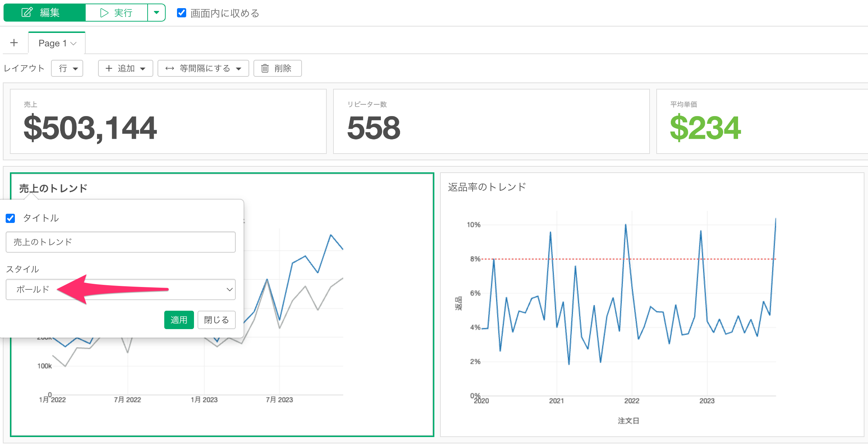The height and width of the screenshot is (448, 868).
Task: Click the double-arrow equal spacing icon
Action: tap(170, 68)
